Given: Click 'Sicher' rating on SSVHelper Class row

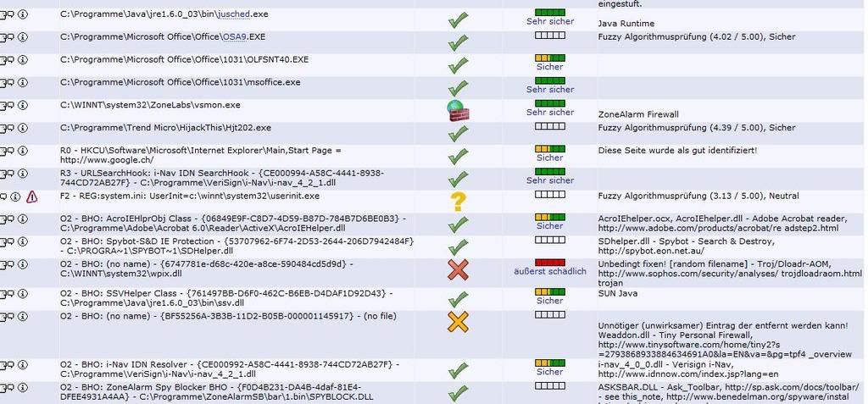Looking at the screenshot, I should coord(549,301).
